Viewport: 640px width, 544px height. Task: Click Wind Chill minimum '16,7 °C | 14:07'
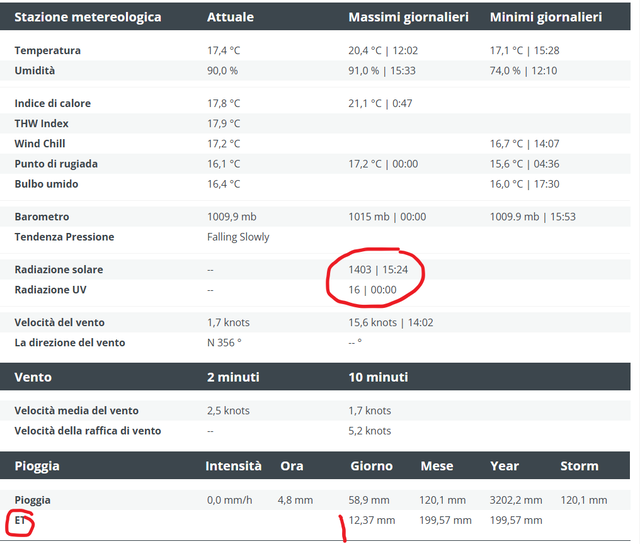pyautogui.click(x=524, y=144)
